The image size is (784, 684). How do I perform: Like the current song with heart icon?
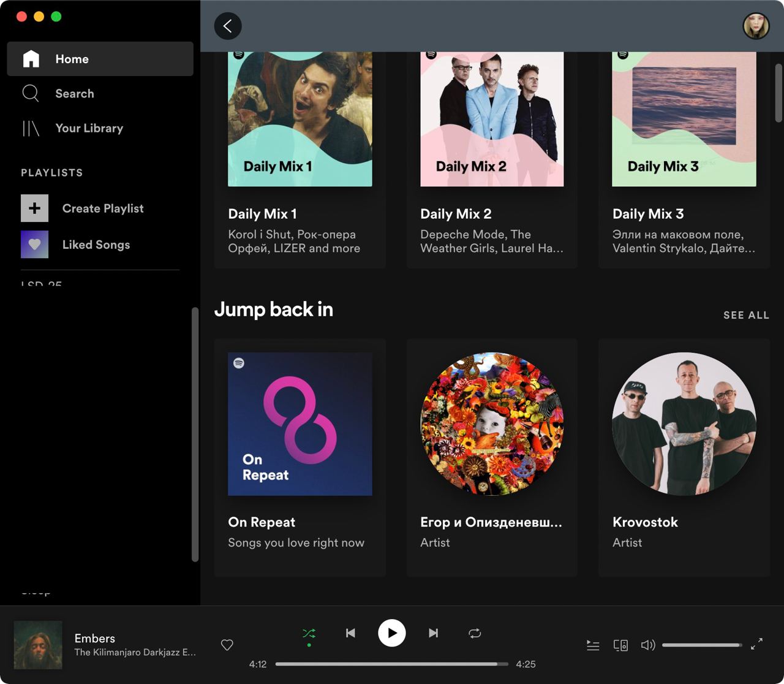coord(227,645)
